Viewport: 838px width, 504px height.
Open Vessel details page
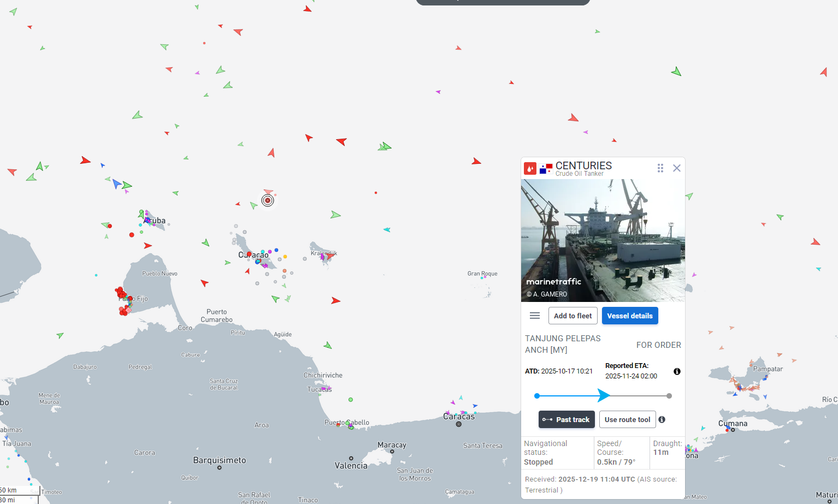[630, 316]
